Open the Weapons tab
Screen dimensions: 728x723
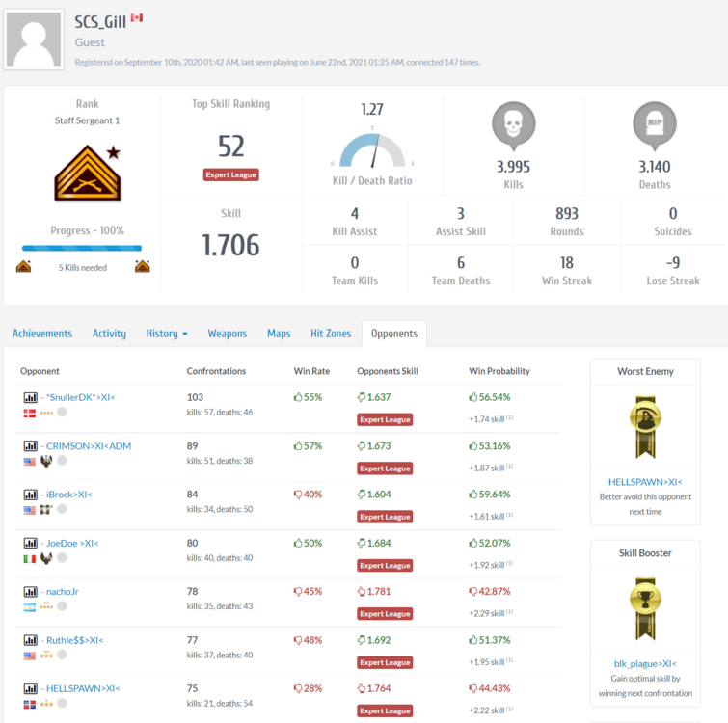tap(228, 334)
